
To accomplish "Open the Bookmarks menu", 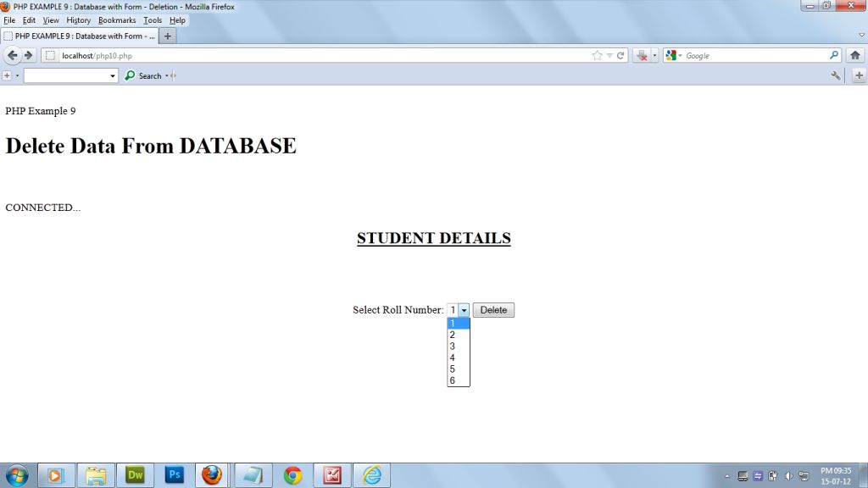I will (x=117, y=19).
